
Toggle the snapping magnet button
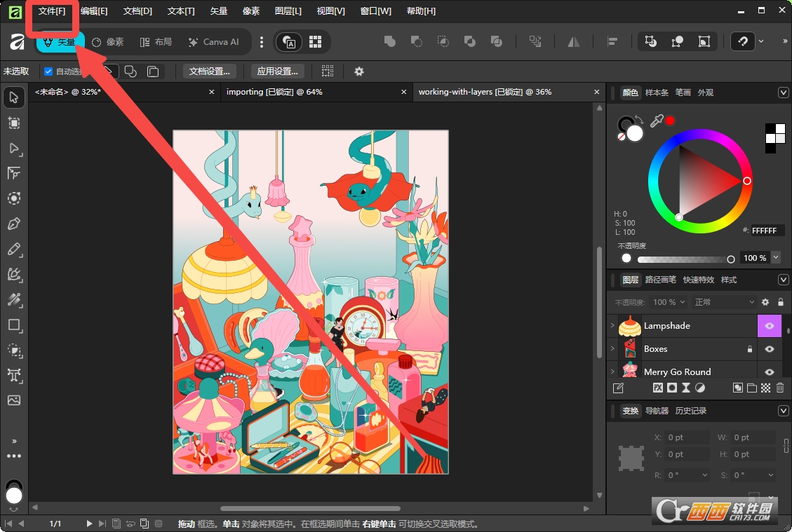pyautogui.click(x=742, y=41)
